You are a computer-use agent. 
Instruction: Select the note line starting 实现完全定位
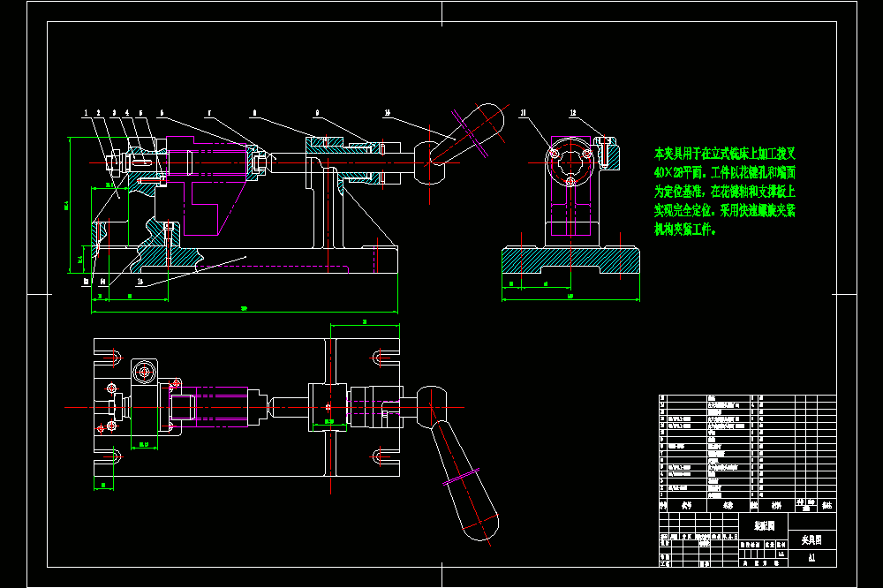725,211
